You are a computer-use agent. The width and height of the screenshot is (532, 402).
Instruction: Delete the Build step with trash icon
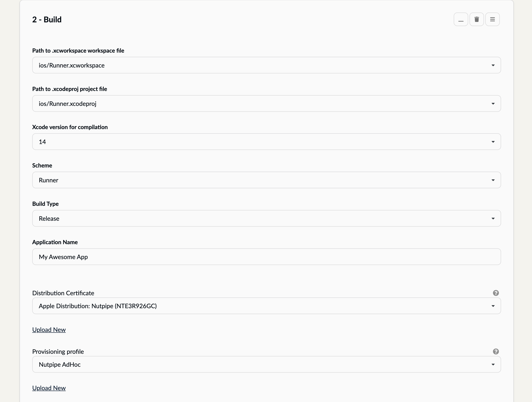[477, 20]
